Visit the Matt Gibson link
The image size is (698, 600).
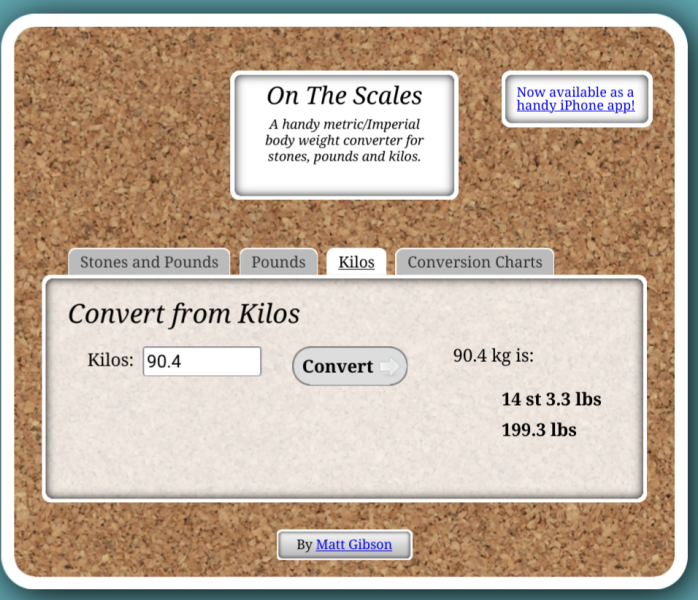click(354, 545)
